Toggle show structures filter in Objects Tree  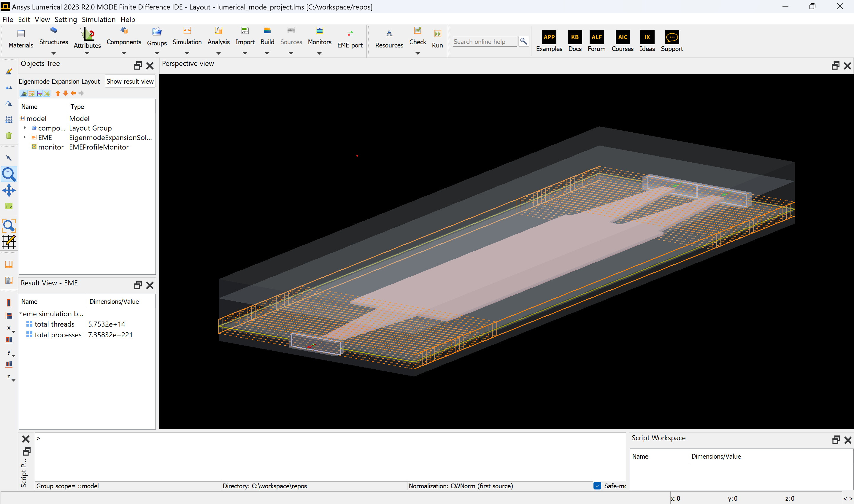(24, 93)
